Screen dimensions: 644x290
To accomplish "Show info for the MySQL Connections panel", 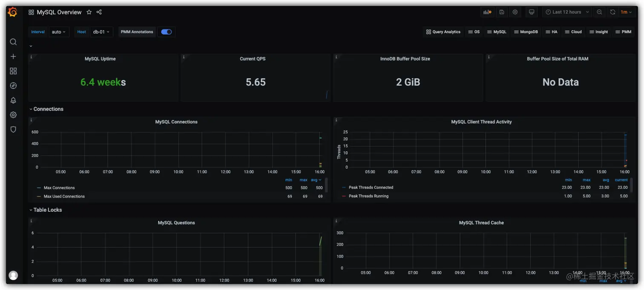I will (31, 120).
